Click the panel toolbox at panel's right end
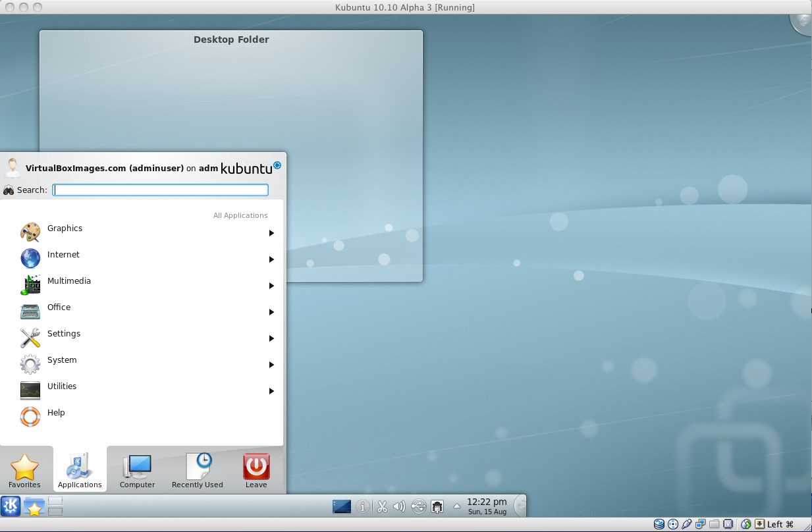This screenshot has width=812, height=532. (520, 506)
